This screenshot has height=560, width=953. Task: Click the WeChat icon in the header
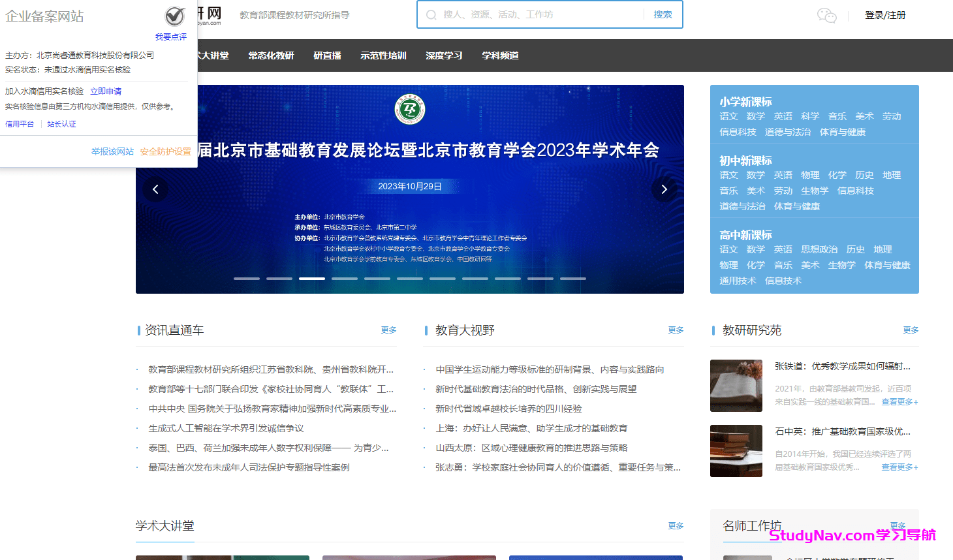(x=826, y=16)
